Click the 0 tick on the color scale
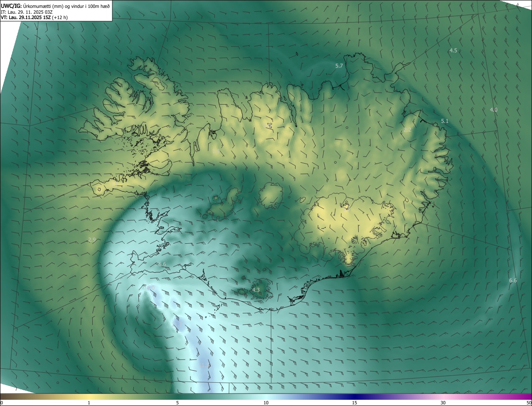532x406 pixels. click(x=2, y=403)
